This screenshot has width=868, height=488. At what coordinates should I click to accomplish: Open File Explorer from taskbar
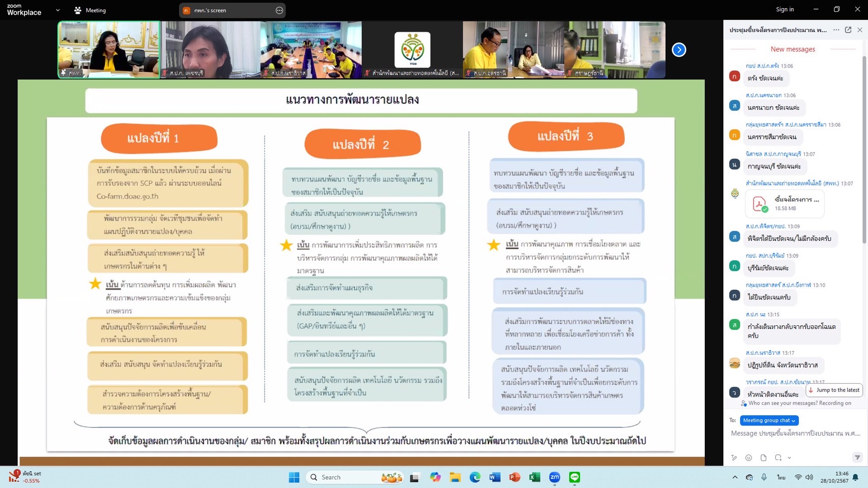455,477
